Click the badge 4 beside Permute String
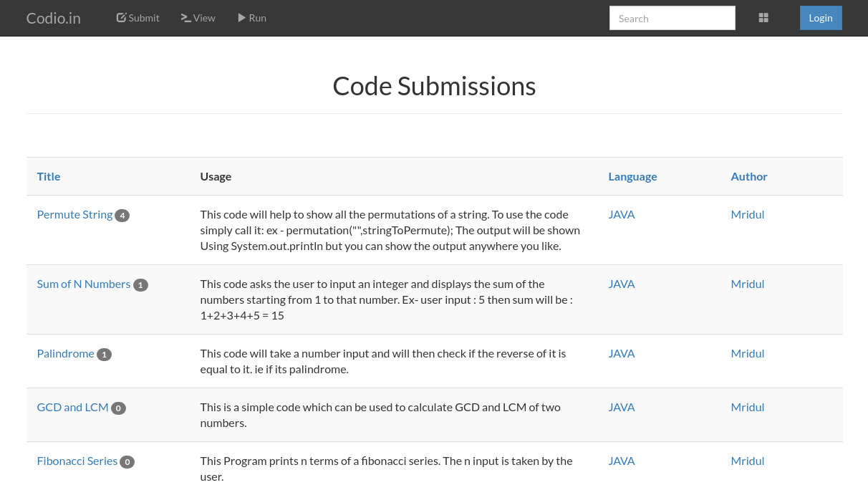The width and height of the screenshot is (868, 485). click(122, 216)
